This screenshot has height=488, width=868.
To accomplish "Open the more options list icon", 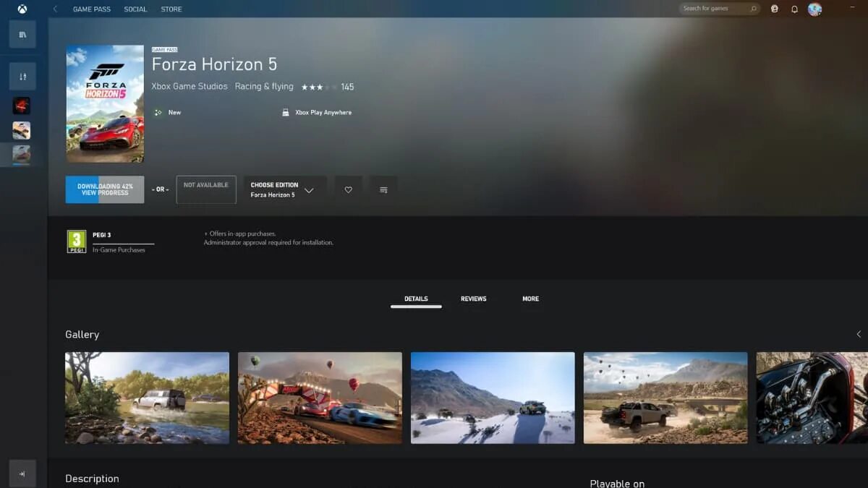I will tap(383, 189).
